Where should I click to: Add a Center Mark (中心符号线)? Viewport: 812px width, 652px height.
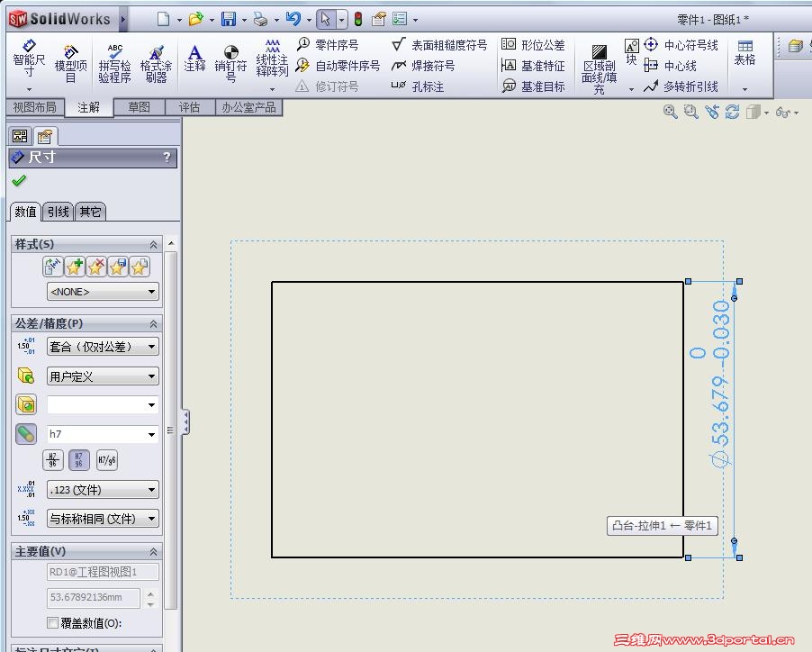(x=681, y=45)
